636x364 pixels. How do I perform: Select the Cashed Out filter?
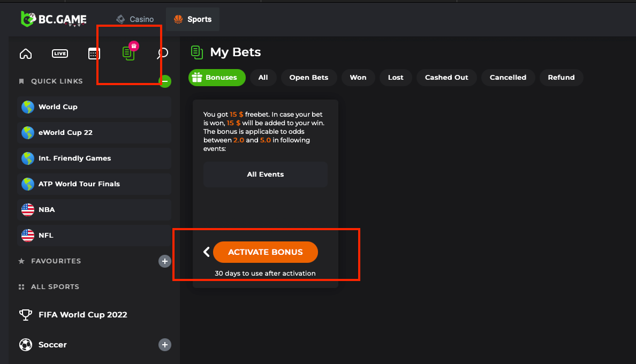click(446, 78)
